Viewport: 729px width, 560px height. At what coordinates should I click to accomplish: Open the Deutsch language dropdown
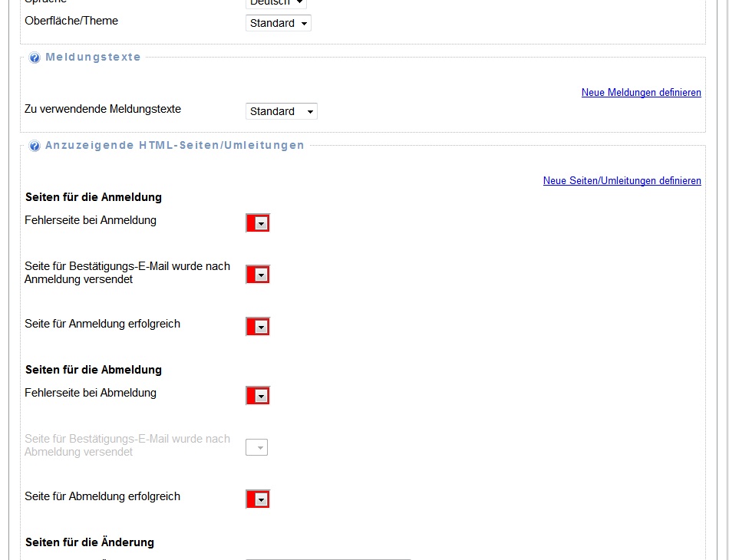pyautogui.click(x=276, y=3)
